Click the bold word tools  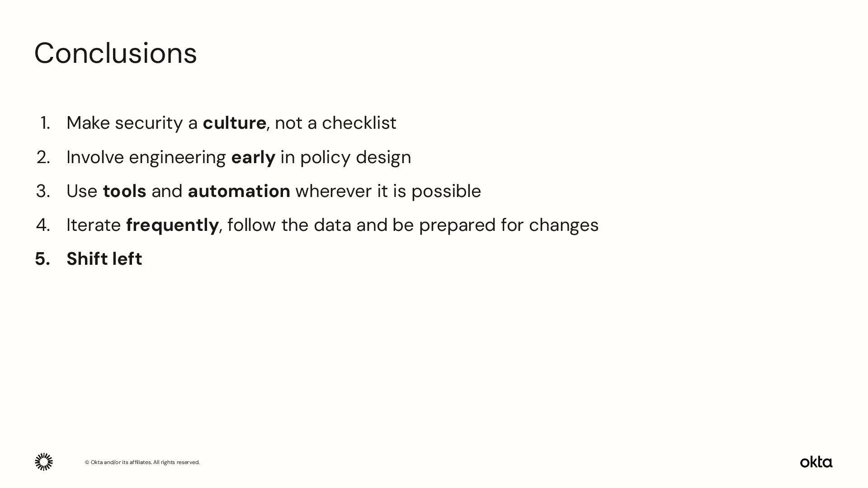click(x=124, y=191)
